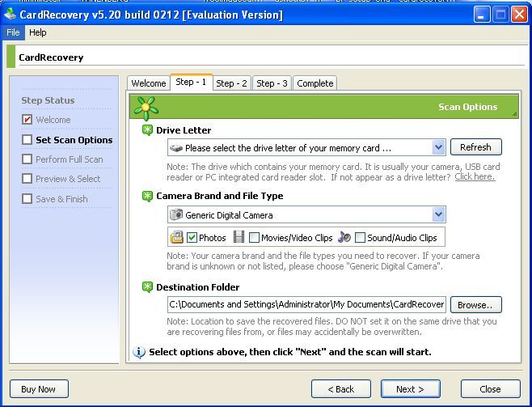The image size is (532, 407).
Task: Click the green flower Scan Options icon
Action: [x=146, y=108]
